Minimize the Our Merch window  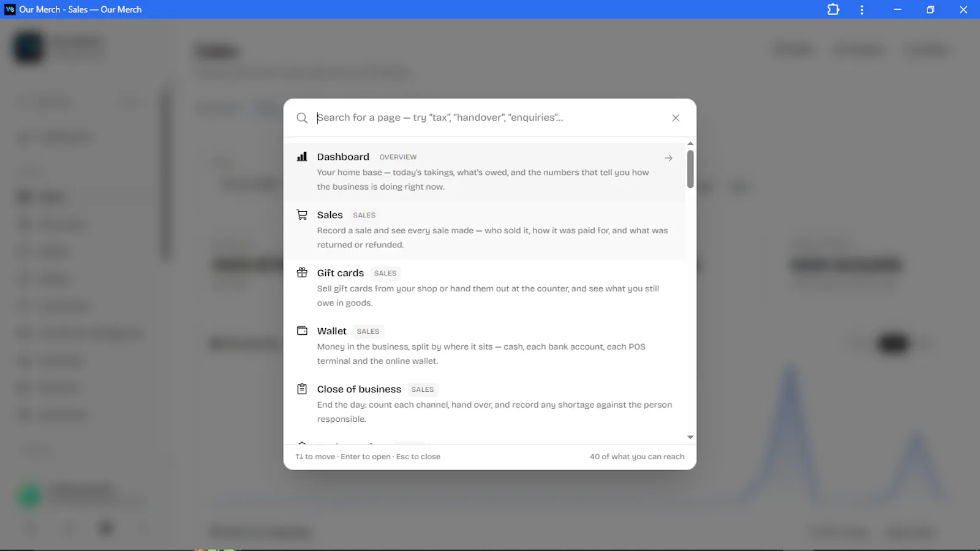point(897,9)
